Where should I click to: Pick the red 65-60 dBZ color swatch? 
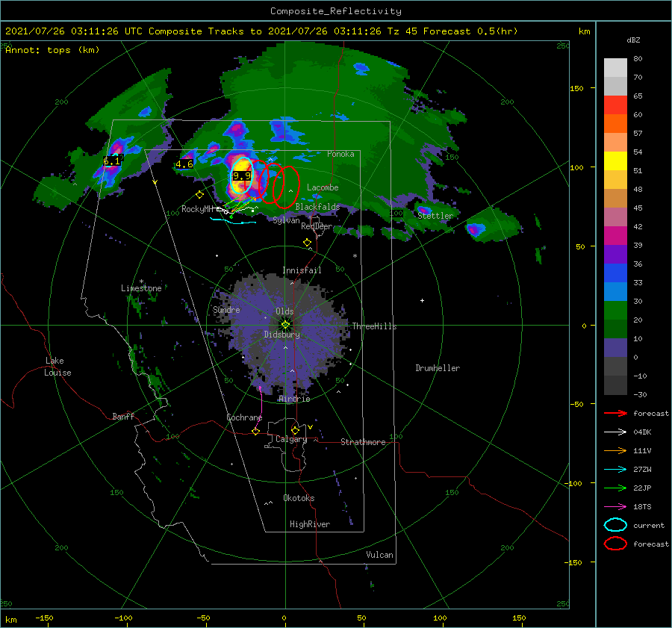(x=615, y=105)
